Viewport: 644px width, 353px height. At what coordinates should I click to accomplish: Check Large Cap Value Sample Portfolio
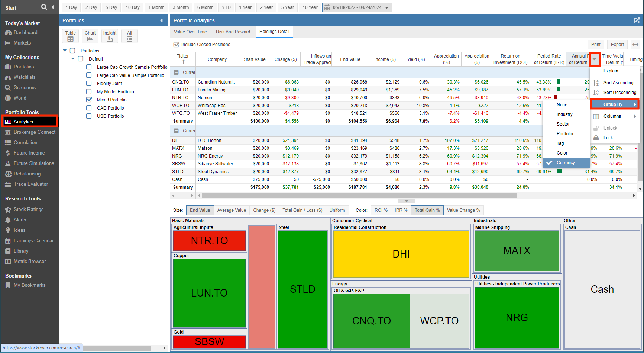click(89, 75)
